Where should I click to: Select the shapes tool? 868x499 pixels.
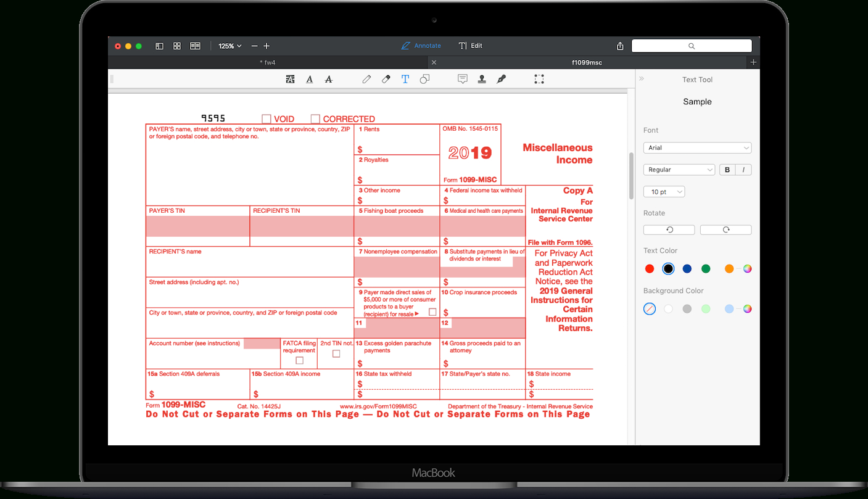[x=424, y=79]
